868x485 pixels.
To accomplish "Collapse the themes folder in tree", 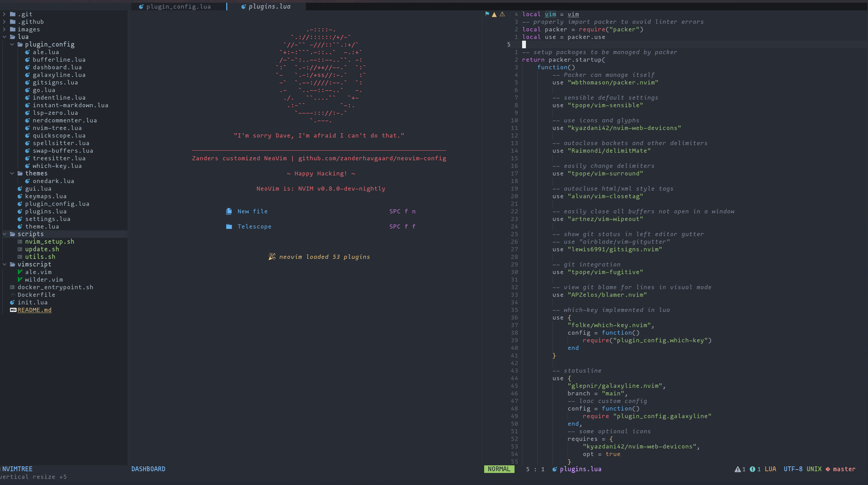I will point(12,173).
